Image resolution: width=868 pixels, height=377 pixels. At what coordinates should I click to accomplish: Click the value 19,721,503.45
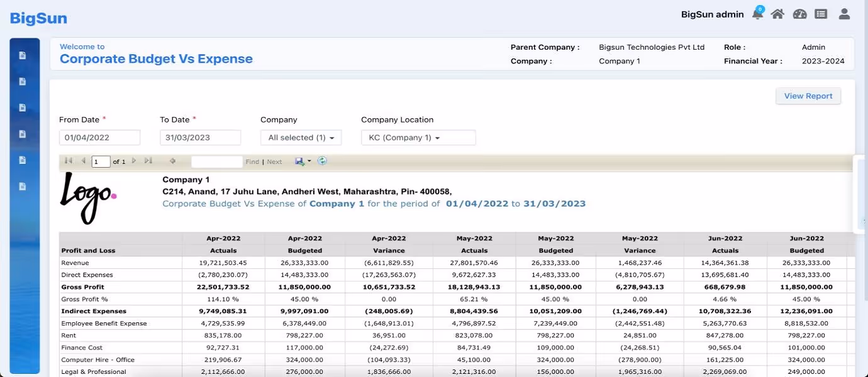223,263
